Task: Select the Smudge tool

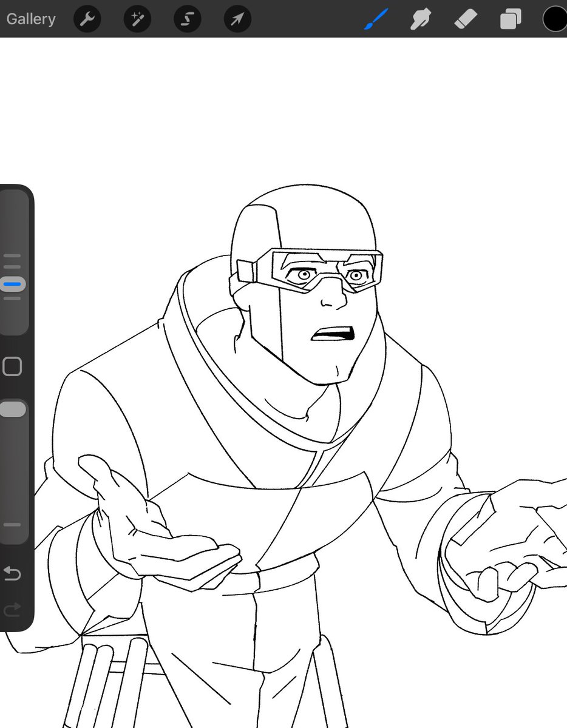Action: [420, 19]
